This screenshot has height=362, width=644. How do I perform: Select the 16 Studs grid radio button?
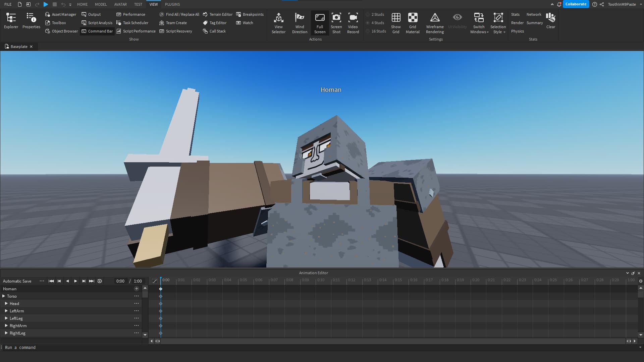368,31
